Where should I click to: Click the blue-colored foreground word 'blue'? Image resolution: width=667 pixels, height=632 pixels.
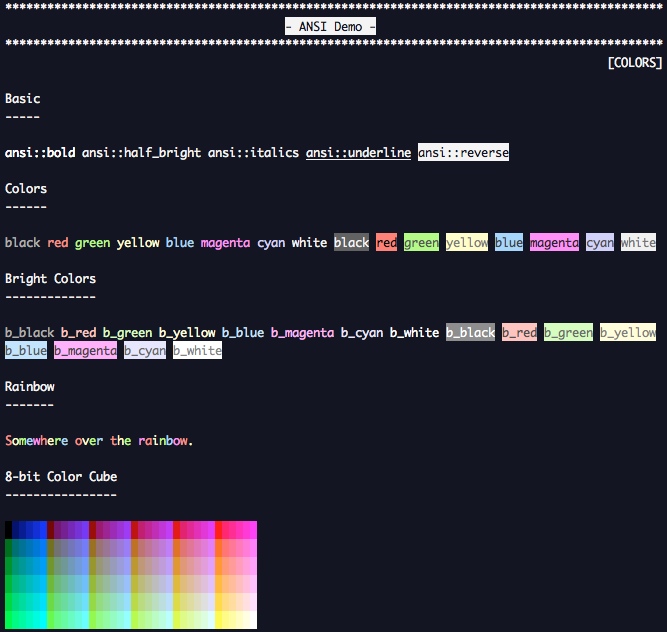point(180,243)
